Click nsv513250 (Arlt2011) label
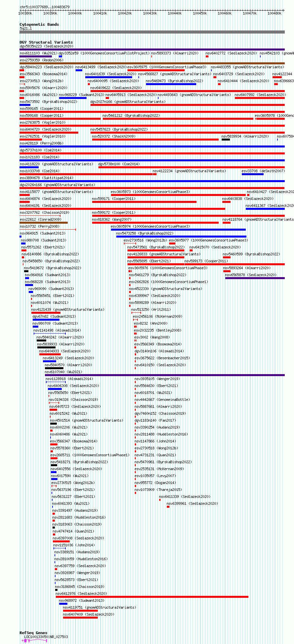The image size is (294, 644). pos(151,309)
